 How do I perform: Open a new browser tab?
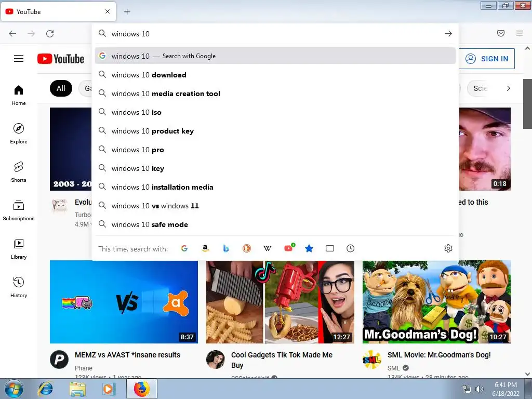click(127, 12)
